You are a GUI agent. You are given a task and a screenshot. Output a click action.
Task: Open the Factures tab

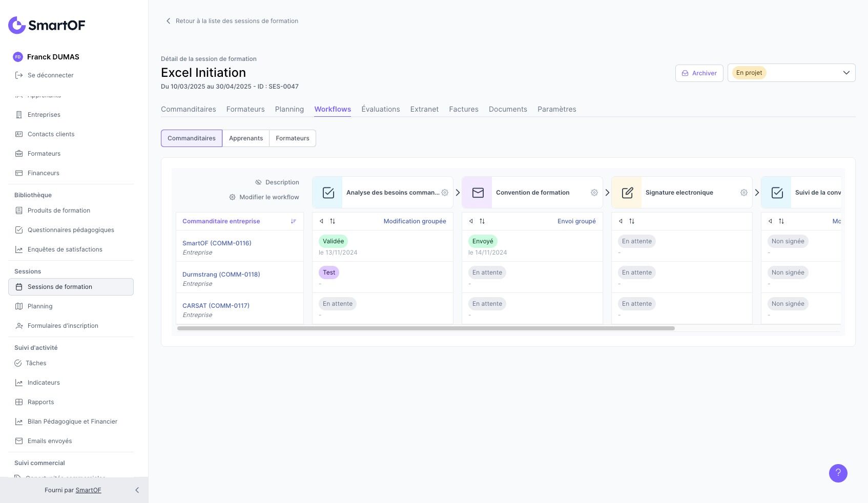(464, 109)
